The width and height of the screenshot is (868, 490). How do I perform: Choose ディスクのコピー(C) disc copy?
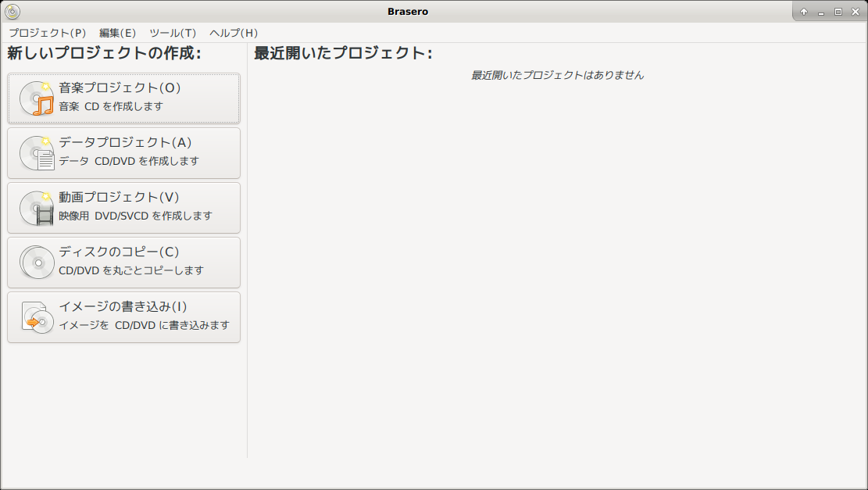[124, 263]
